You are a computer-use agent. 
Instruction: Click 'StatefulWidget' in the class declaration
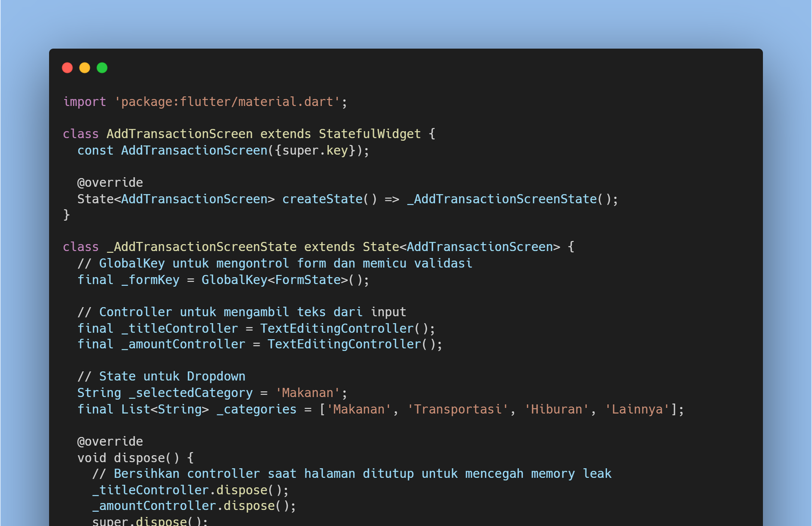370,134
